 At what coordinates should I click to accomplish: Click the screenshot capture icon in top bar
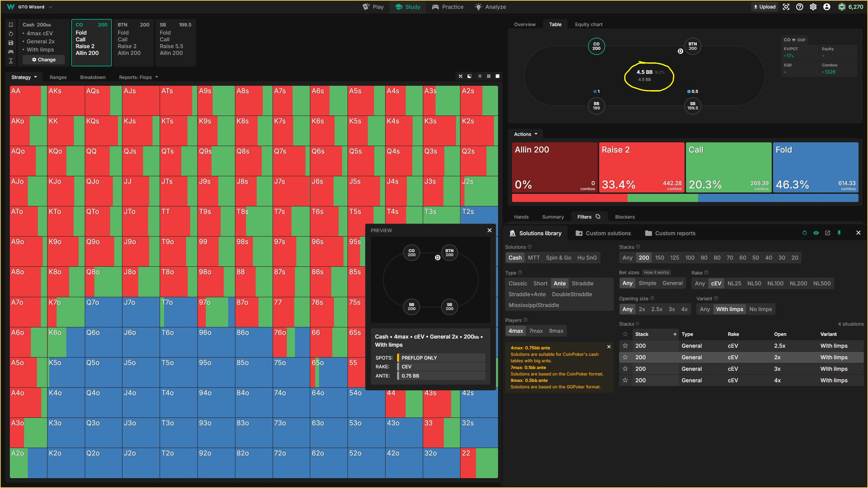(786, 7)
